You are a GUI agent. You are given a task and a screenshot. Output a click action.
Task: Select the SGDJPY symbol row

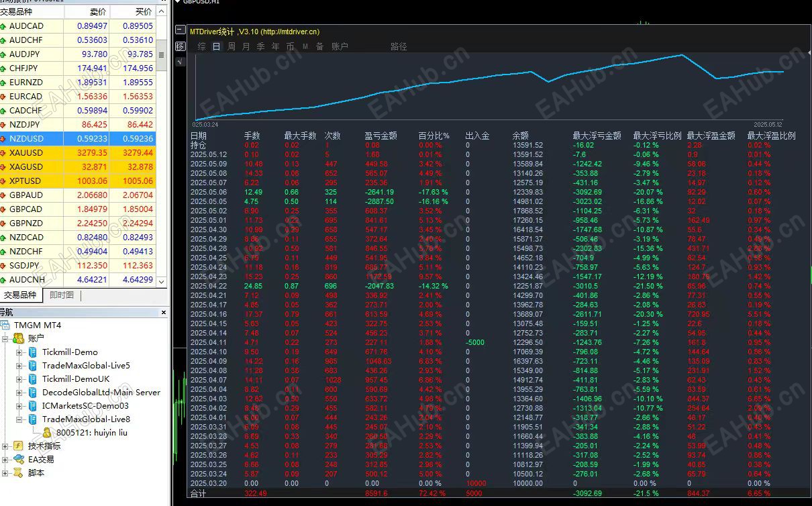[x=78, y=266]
